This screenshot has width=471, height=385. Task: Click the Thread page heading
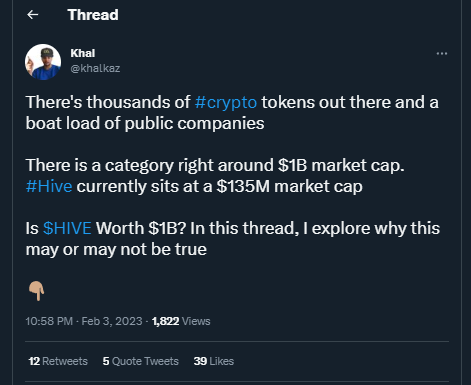coord(93,15)
